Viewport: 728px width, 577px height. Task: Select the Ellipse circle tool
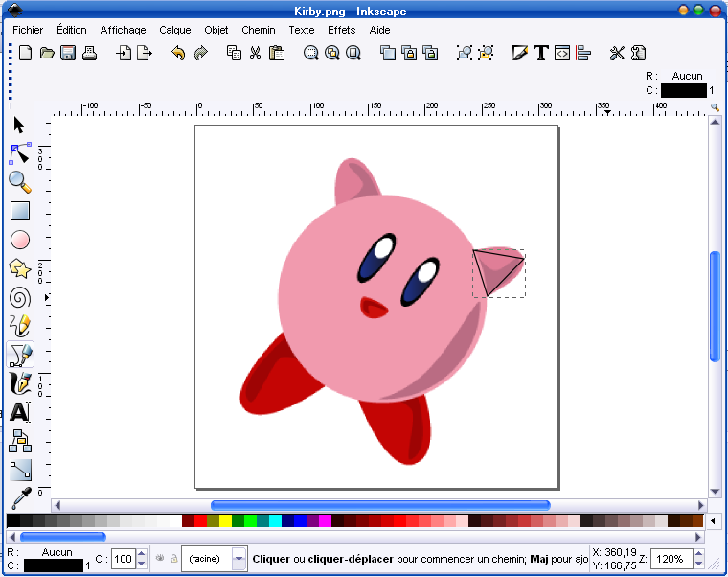[20, 240]
